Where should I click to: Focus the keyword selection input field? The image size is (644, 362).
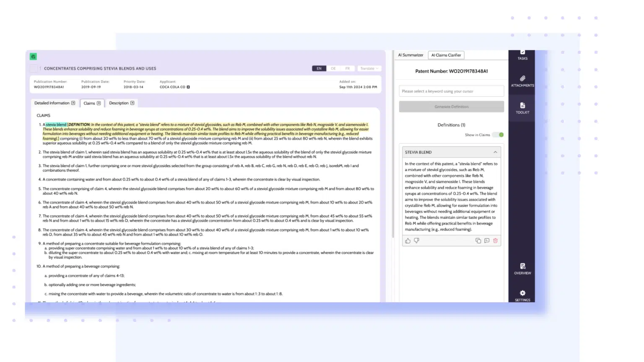452,91
